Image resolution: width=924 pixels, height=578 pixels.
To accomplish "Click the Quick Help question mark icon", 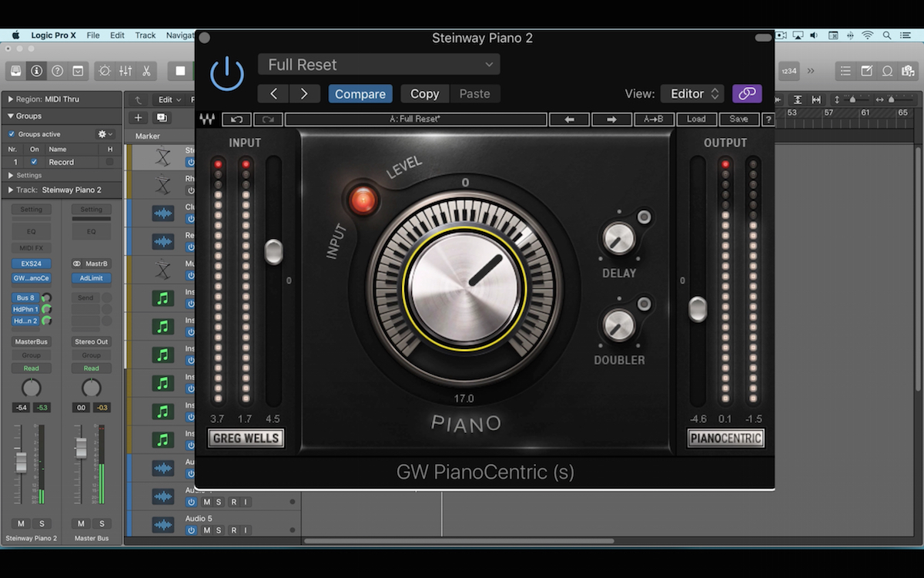I will (x=58, y=71).
